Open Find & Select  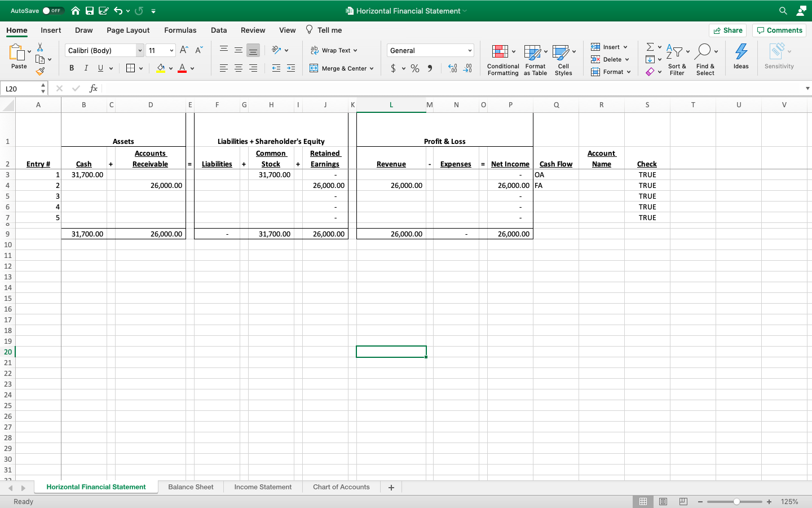pyautogui.click(x=705, y=60)
